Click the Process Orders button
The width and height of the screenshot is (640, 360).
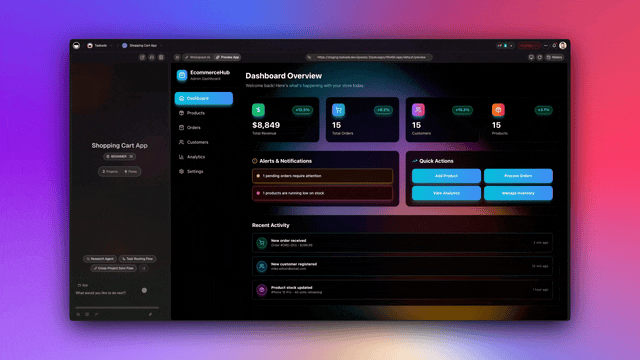[x=518, y=176]
